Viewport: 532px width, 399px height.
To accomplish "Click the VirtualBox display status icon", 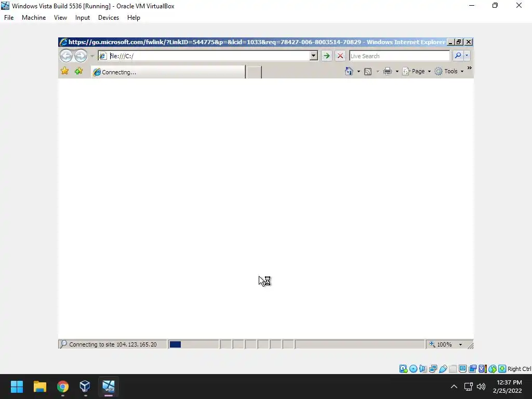I will pyautogui.click(x=462, y=369).
